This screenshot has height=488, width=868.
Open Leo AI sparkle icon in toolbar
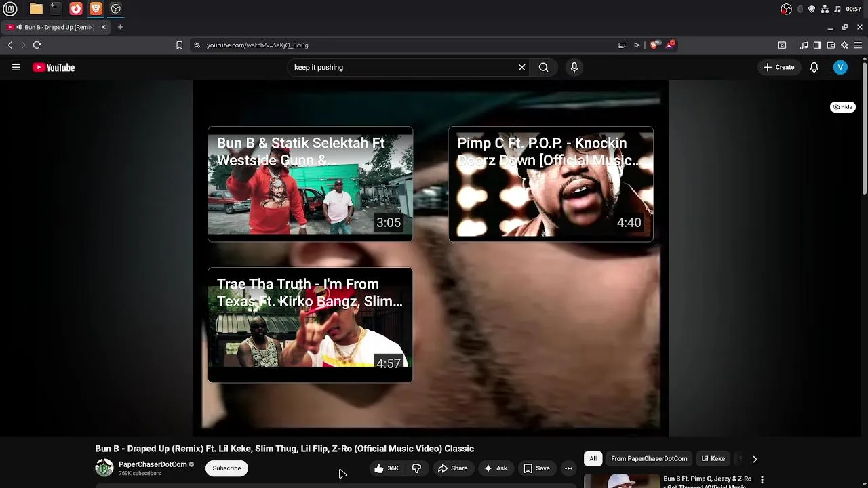pyautogui.click(x=844, y=45)
